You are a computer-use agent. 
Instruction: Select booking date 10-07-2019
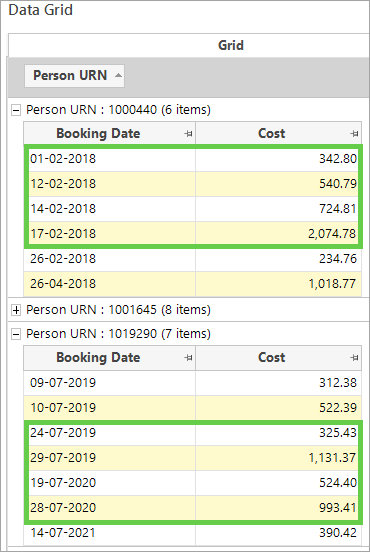(x=63, y=408)
